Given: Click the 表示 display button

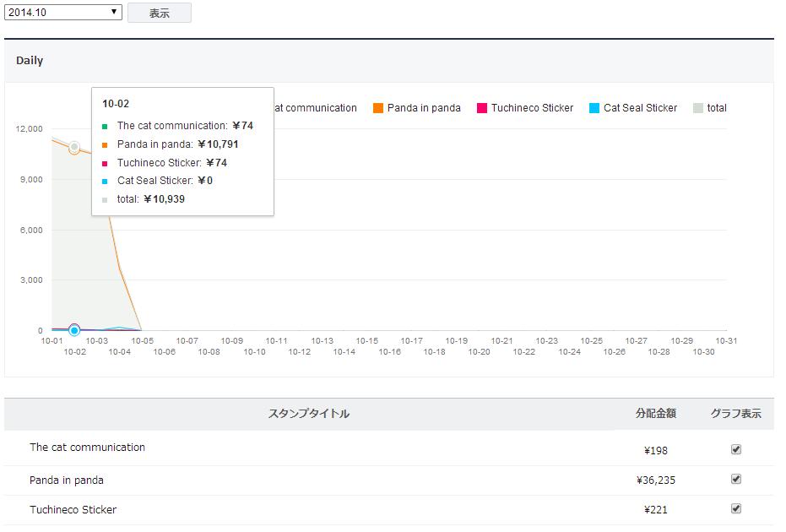Looking at the screenshot, I should [160, 13].
